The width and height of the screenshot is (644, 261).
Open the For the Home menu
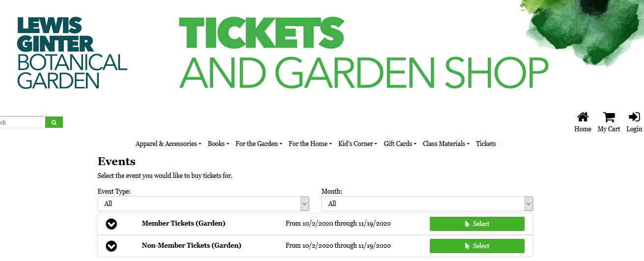click(310, 144)
